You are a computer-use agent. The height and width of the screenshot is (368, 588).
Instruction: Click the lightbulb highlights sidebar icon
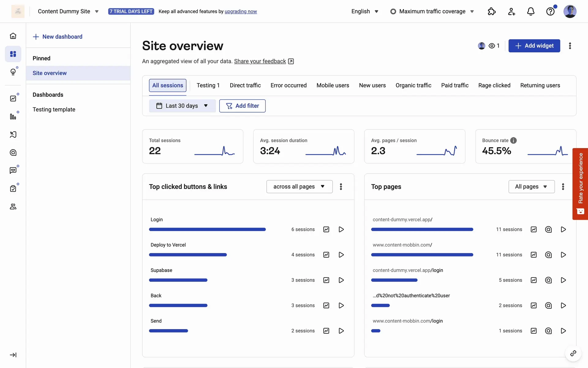(13, 72)
